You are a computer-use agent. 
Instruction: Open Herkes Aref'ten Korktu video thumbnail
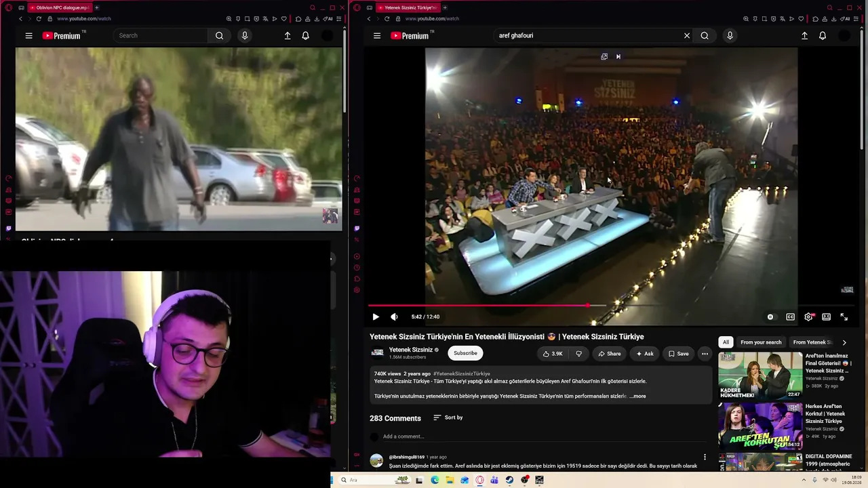pyautogui.click(x=760, y=426)
